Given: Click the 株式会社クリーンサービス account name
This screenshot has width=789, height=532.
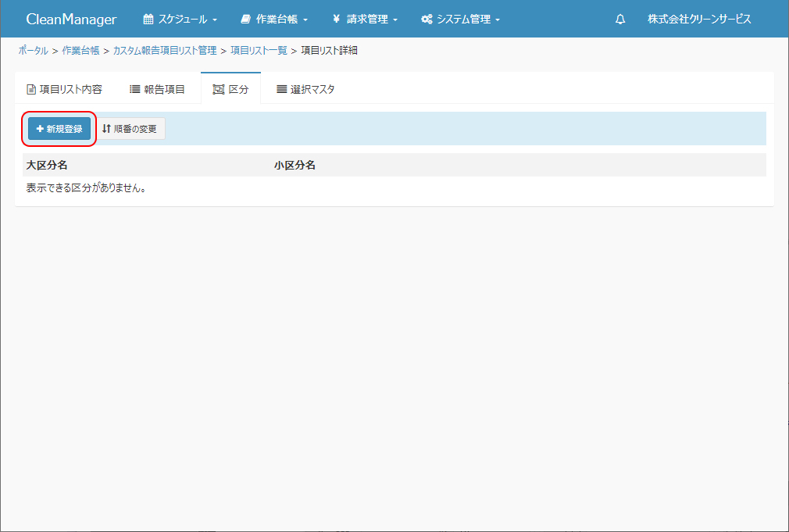Looking at the screenshot, I should (x=699, y=20).
